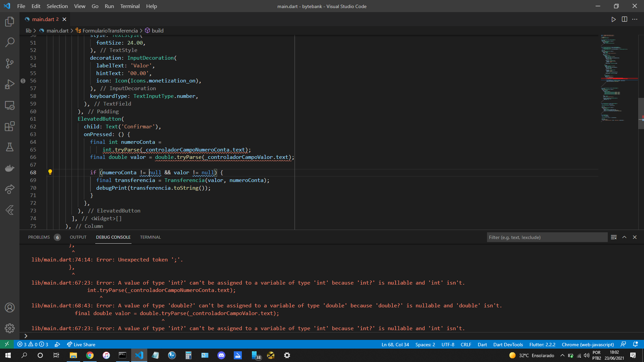Select the main.dart 2 editor tab
The image size is (644, 362).
tap(46, 19)
